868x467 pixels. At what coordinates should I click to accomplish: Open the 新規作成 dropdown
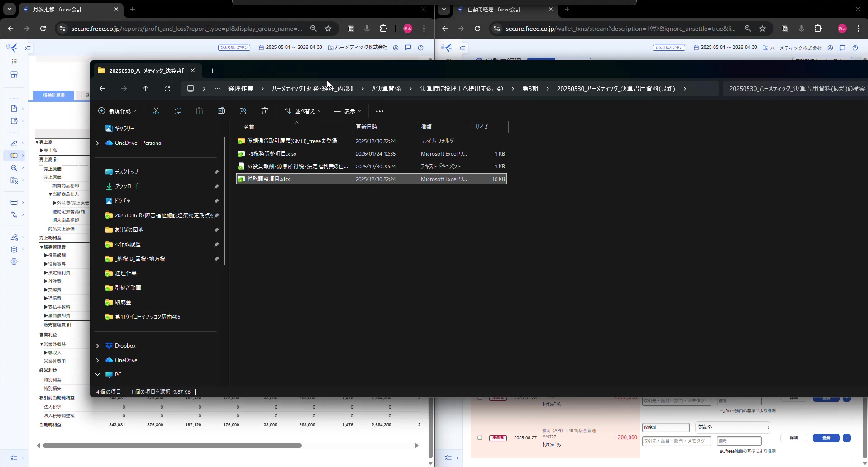117,111
